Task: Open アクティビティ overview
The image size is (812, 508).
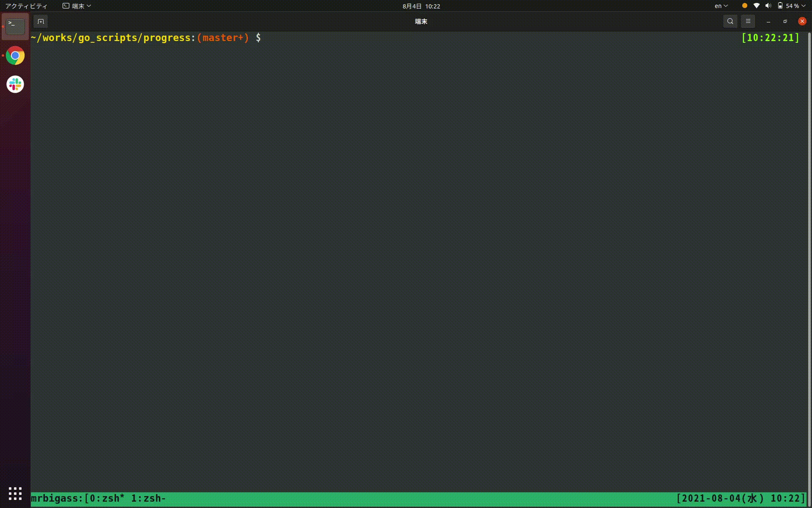Action: click(26, 6)
